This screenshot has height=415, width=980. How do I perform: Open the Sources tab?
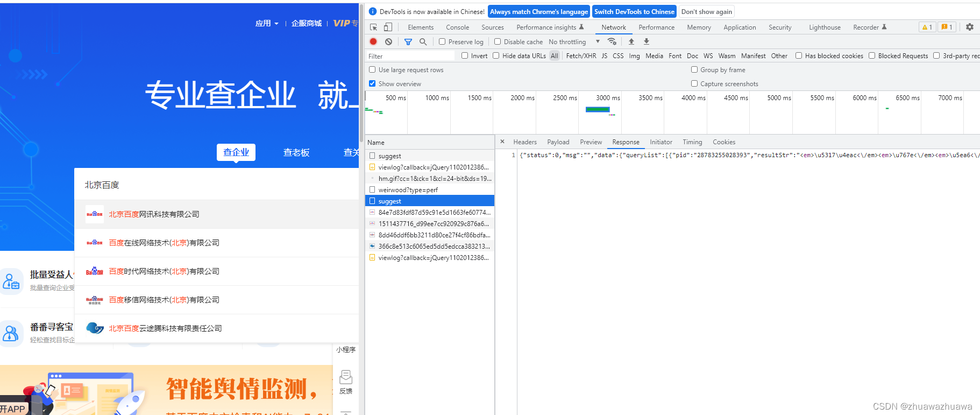(493, 27)
